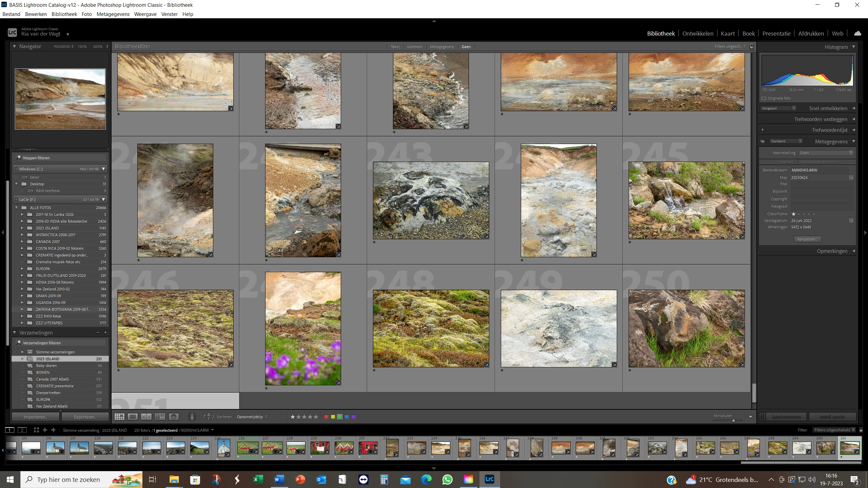Switch to Loupe view icon
The image size is (868, 488).
coord(133,417)
